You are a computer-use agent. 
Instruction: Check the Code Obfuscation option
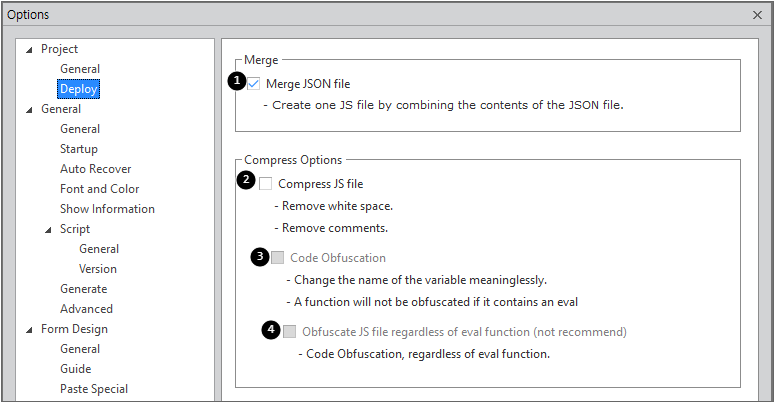point(278,258)
